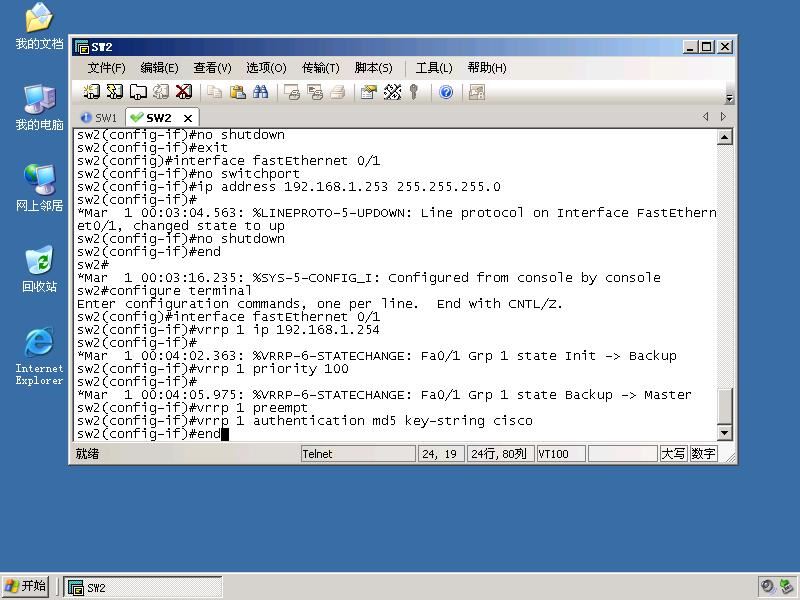Click the SW2 taskbar button
The image size is (800, 600).
[x=143, y=587]
